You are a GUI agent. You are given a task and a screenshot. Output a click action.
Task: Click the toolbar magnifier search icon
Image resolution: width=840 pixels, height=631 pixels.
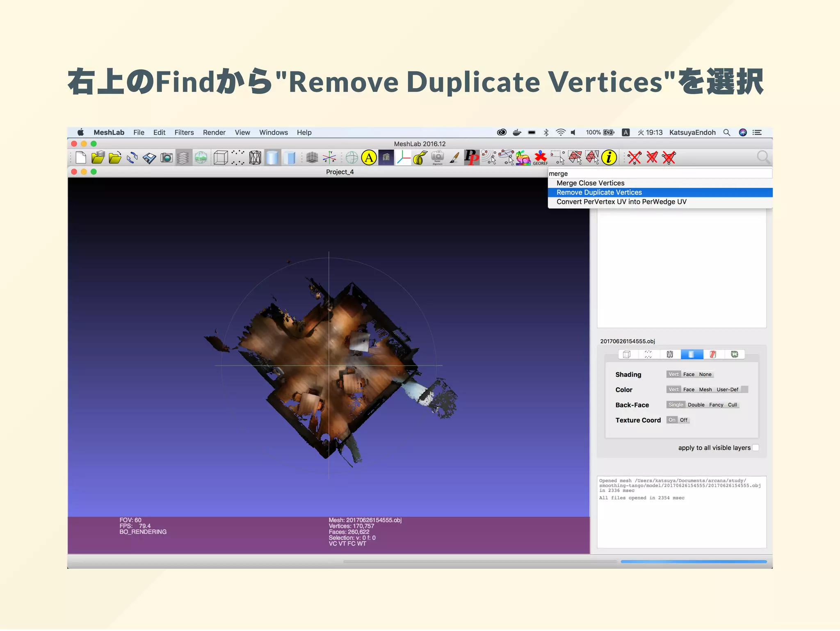tap(763, 158)
